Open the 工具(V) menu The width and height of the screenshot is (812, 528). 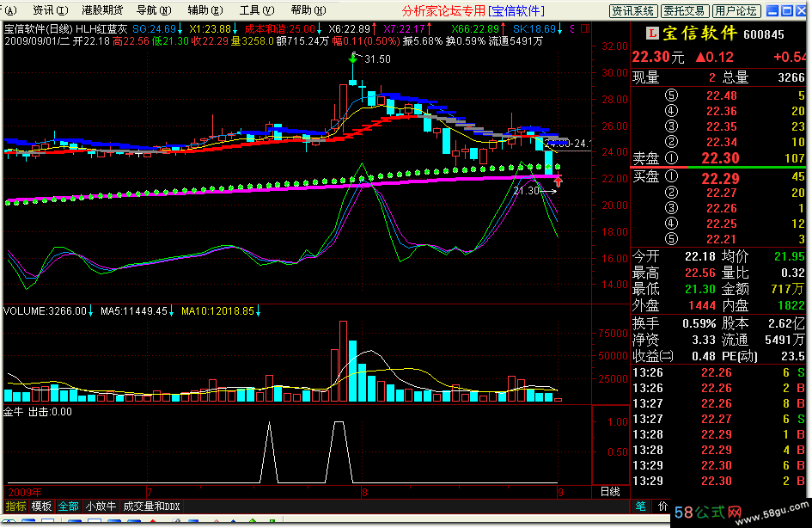(257, 10)
